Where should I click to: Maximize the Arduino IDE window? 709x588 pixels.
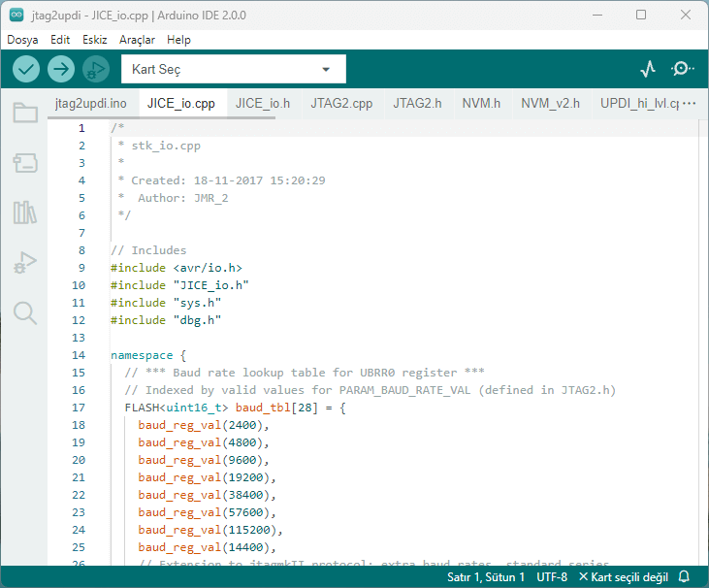[x=641, y=15]
